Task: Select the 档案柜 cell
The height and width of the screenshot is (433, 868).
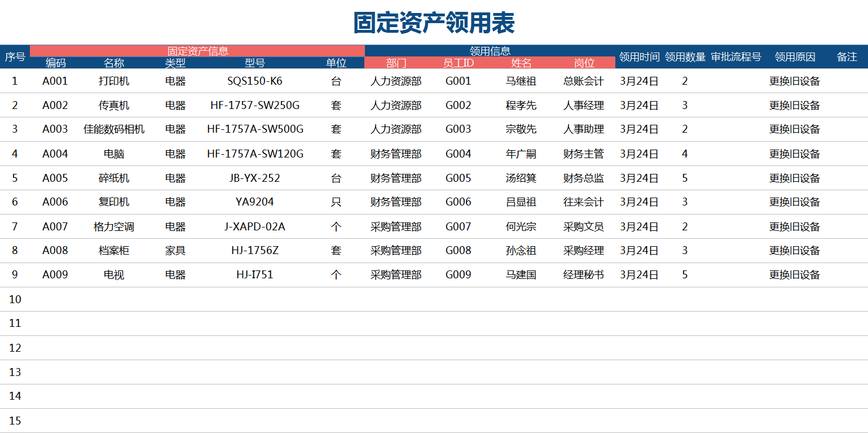Action: pyautogui.click(x=114, y=250)
